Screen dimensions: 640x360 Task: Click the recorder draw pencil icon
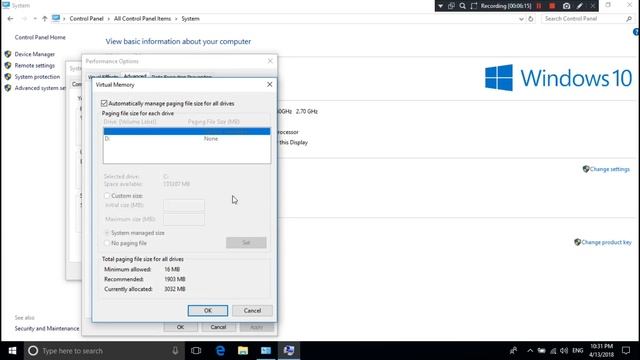tap(580, 6)
